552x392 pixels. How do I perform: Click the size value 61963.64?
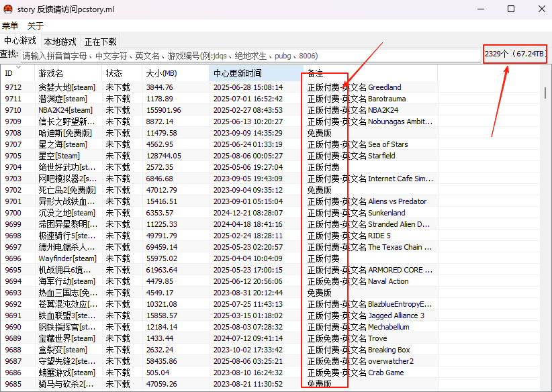click(x=162, y=270)
